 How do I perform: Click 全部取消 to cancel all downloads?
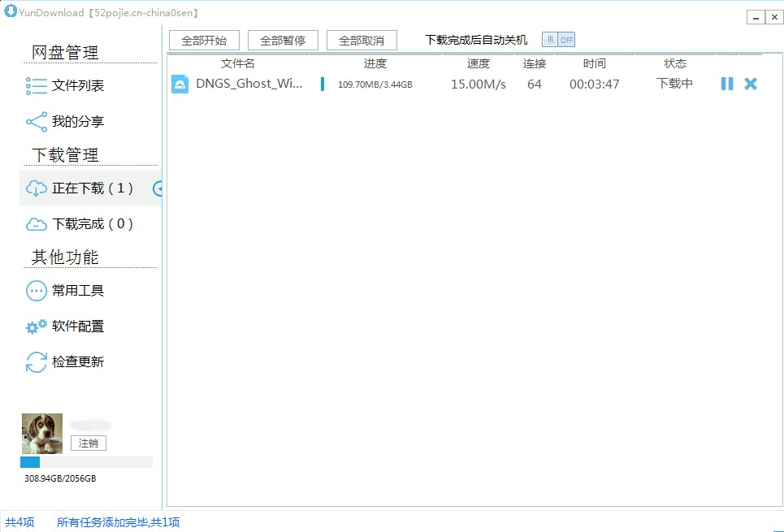click(x=362, y=41)
